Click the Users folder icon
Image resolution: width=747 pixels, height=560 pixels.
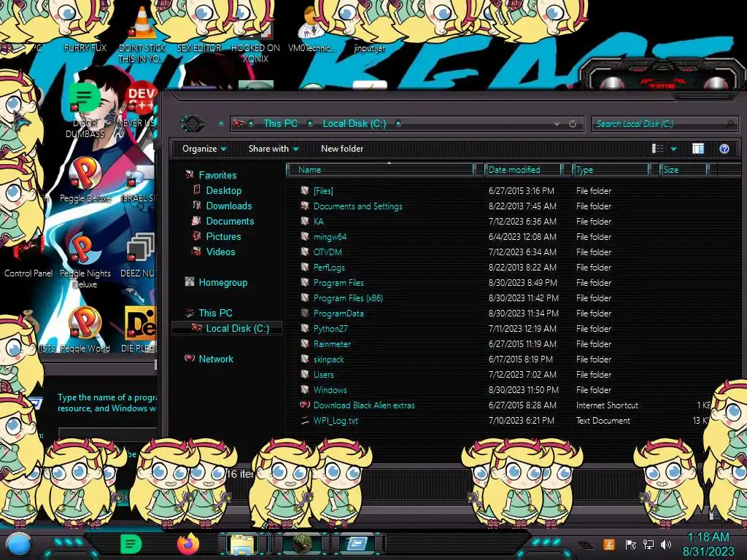point(305,374)
